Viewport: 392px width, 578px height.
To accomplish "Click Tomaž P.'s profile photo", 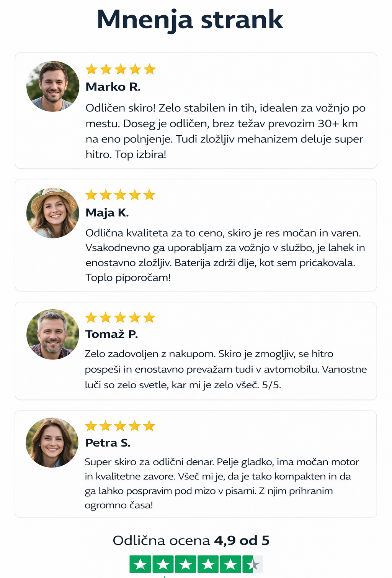I will pyautogui.click(x=53, y=335).
